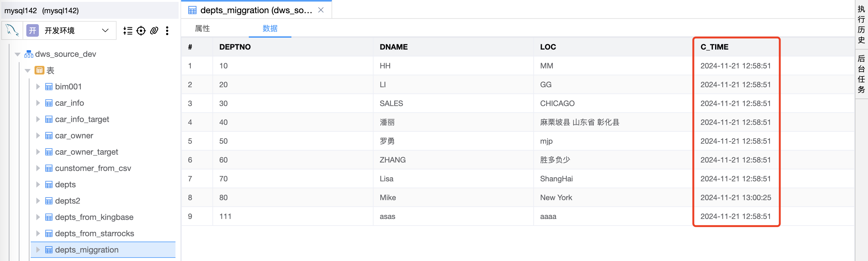Screen dimensions: 868x261
Task: Click the locate target crosshair icon
Action: (x=141, y=31)
